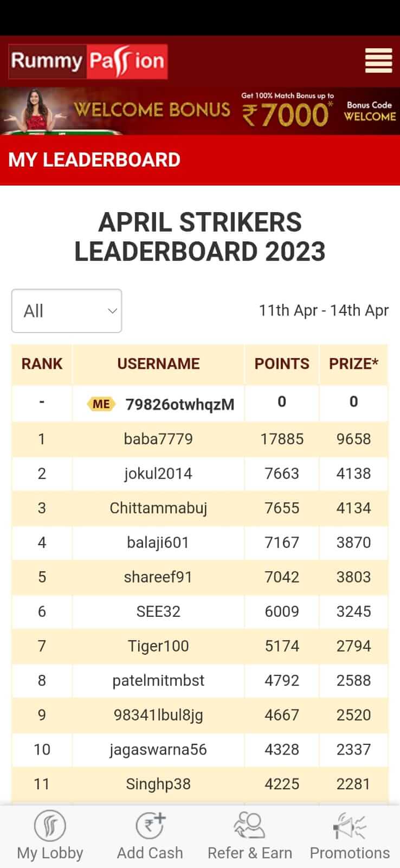Select the USERNAME column header
Image resolution: width=400 pixels, height=868 pixels.
(158, 364)
